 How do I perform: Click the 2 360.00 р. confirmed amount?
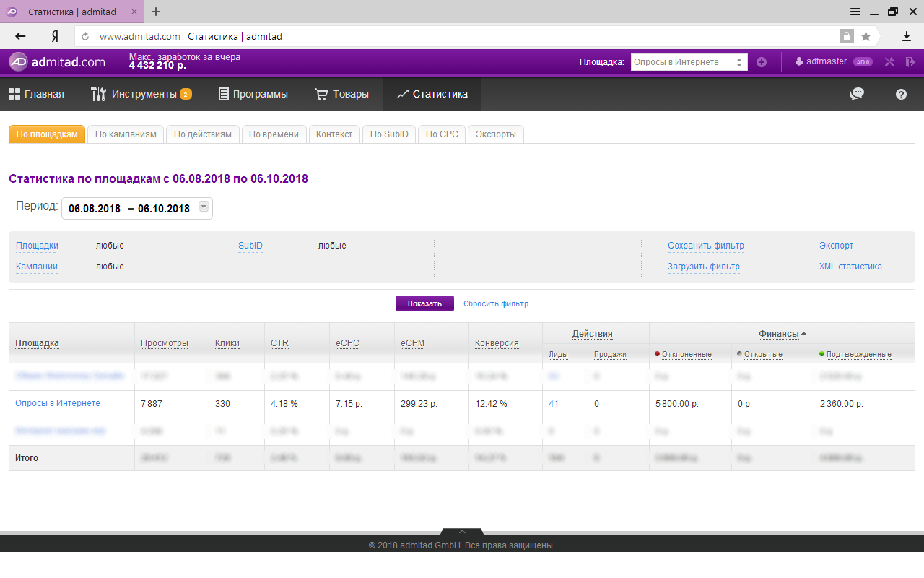click(841, 404)
